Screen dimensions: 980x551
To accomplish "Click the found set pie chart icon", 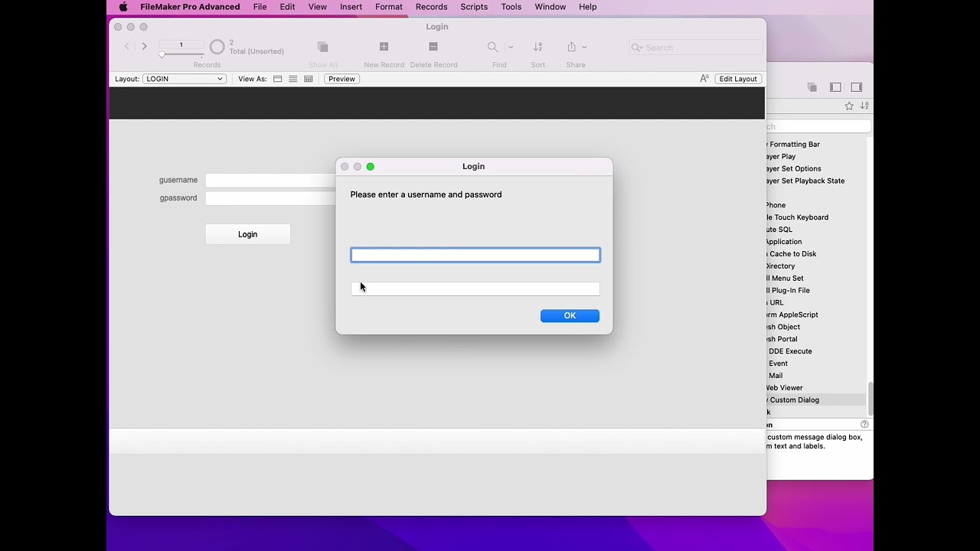I will tap(217, 47).
